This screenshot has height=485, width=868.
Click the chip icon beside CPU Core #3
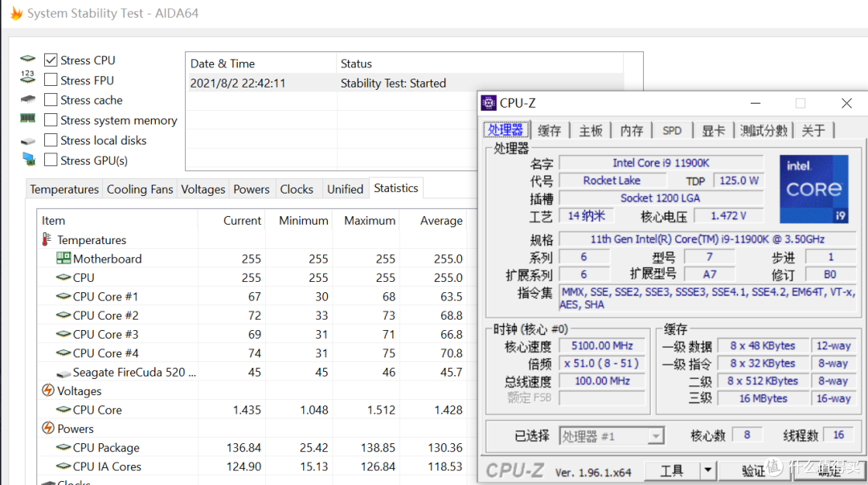point(63,333)
